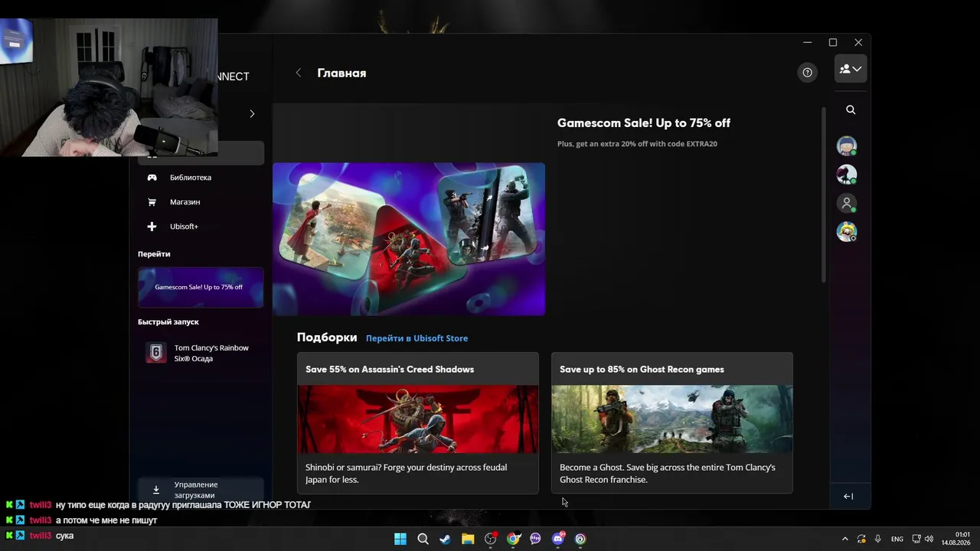Open the purple chat app taskbar icon
This screenshot has width=980, height=551.
tap(535, 539)
